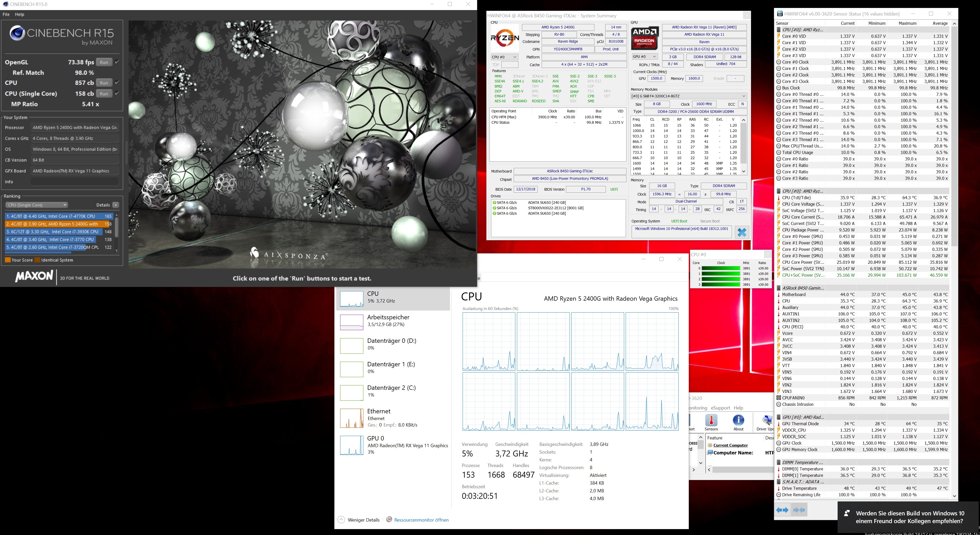Click the Core #0 Clock clock icon
Screen dimensions: 980x535
click(779, 62)
